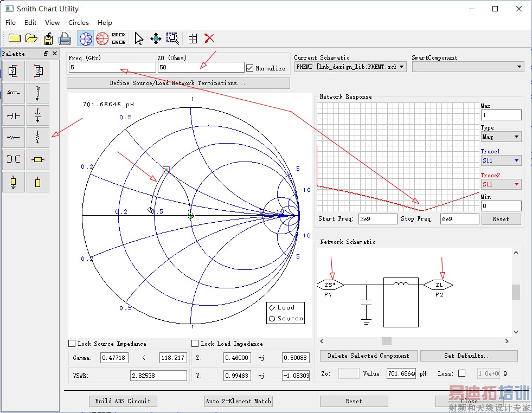Click the save diskette toolbar icon
This screenshot has width=532, height=413.
48,38
